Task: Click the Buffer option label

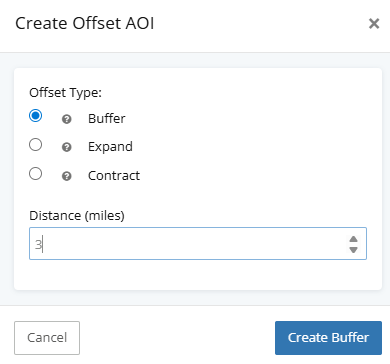Action: (x=107, y=119)
